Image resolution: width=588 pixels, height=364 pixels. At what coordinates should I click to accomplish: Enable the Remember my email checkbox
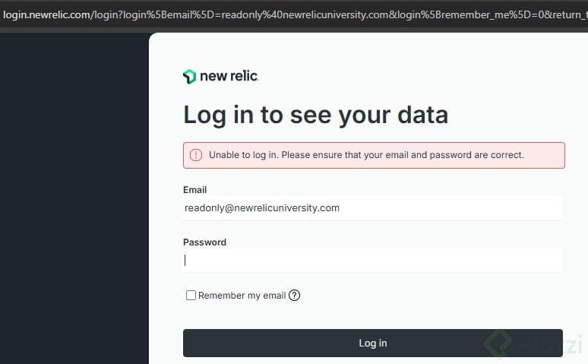tap(191, 296)
